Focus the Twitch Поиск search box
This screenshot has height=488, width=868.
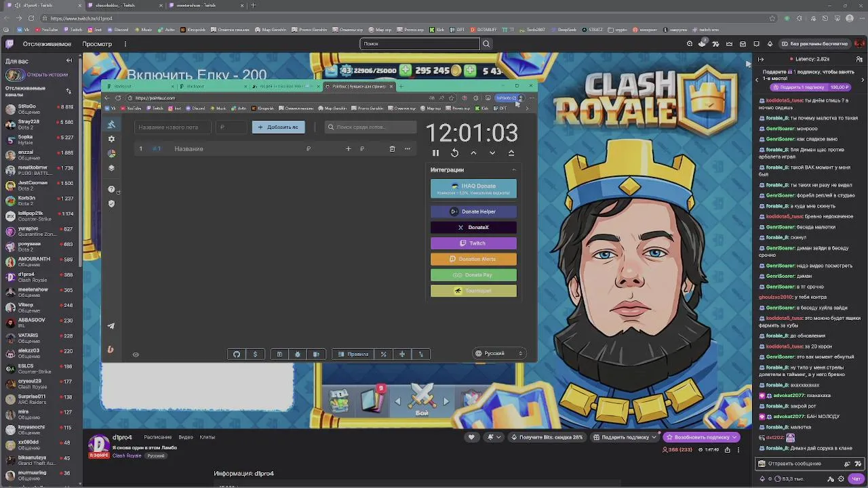[420, 44]
